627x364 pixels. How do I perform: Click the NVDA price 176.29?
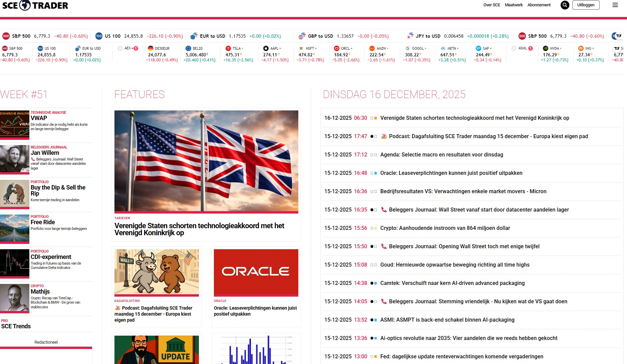(x=550, y=55)
